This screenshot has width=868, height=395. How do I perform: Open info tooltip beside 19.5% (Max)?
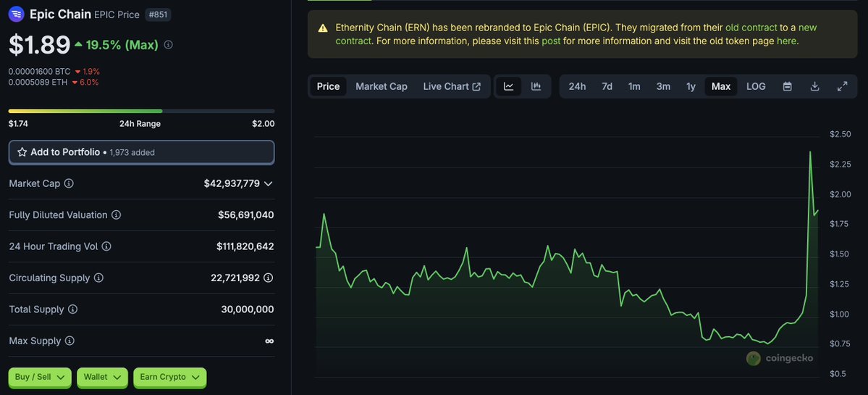coord(169,45)
